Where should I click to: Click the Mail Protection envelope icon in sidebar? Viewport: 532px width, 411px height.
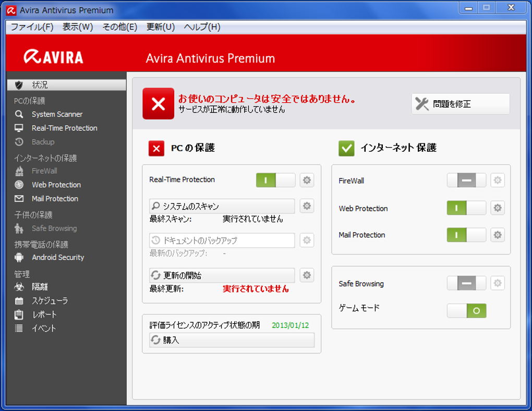[x=19, y=199]
